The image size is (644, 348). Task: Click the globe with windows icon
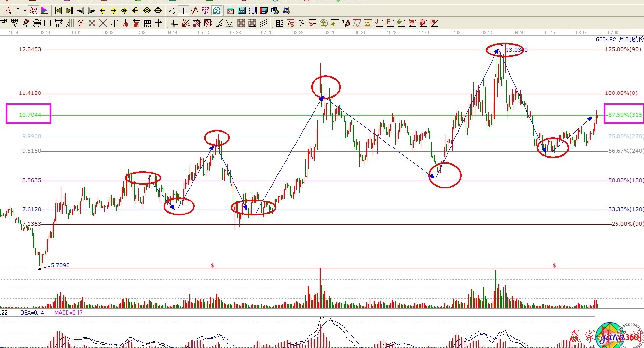(x=275, y=11)
